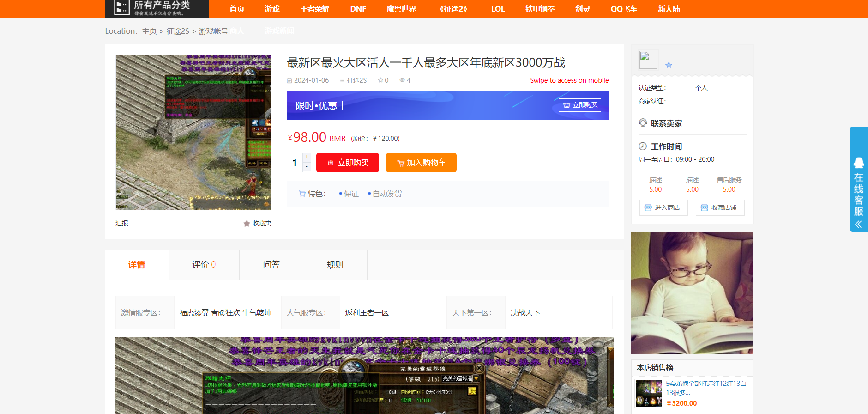868x414 pixels.
Task: Click the site logo icon in header
Action: (x=121, y=7)
